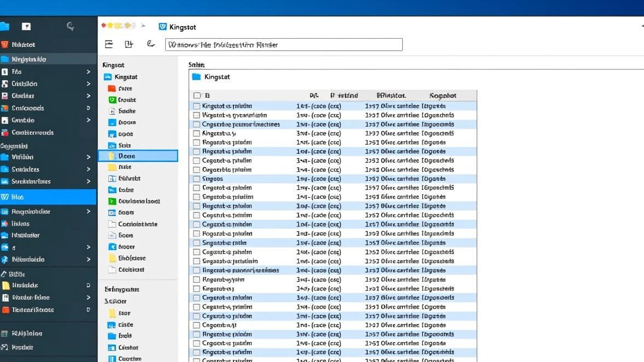Expand the Fâs sidebar item chevron
The image size is (644, 362).
pos(89,72)
